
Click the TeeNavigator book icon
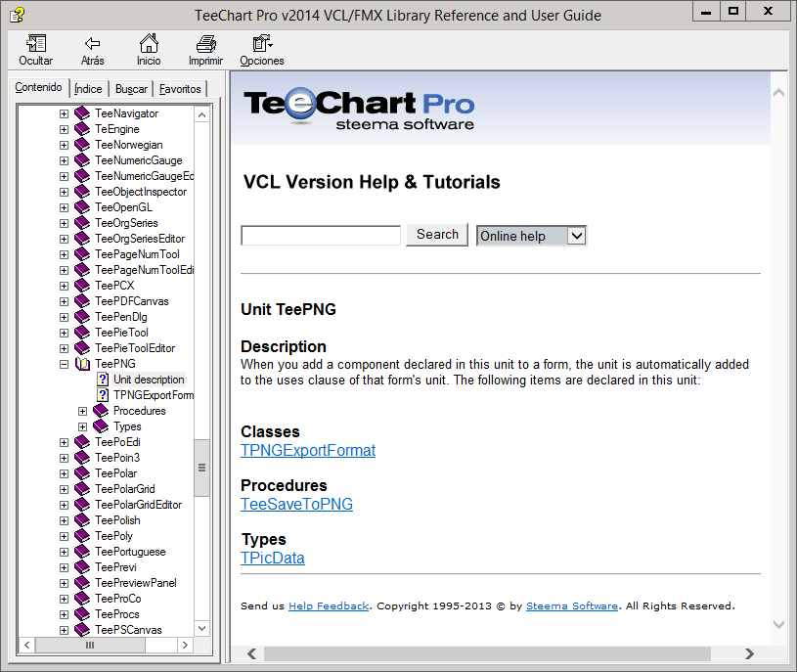click(82, 113)
